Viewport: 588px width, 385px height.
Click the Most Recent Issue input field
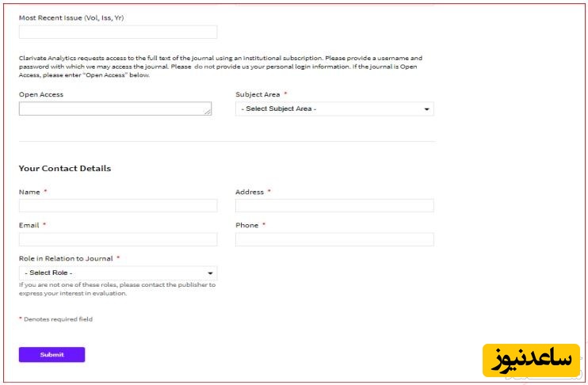tap(117, 32)
